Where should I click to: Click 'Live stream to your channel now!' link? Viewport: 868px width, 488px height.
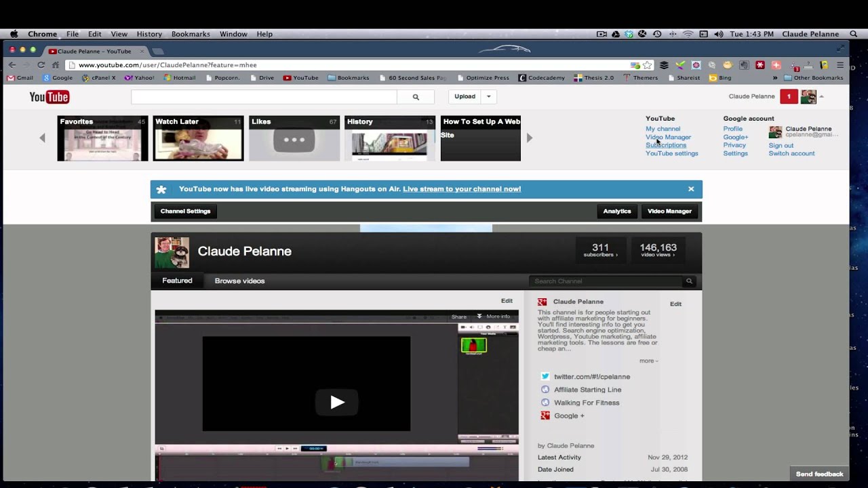(x=462, y=189)
